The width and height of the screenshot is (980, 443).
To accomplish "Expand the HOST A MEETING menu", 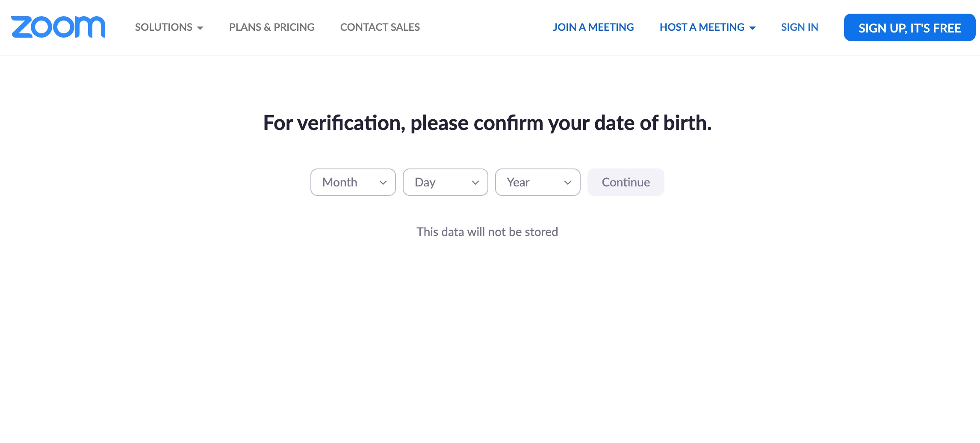I will pos(708,27).
